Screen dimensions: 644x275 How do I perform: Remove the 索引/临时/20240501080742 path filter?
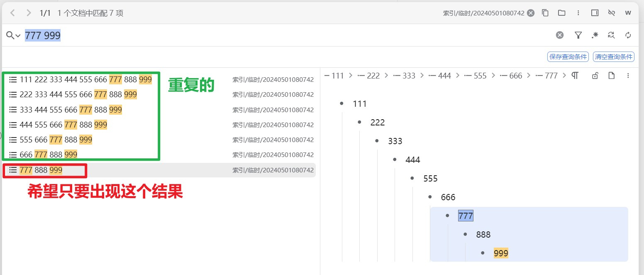click(x=531, y=13)
